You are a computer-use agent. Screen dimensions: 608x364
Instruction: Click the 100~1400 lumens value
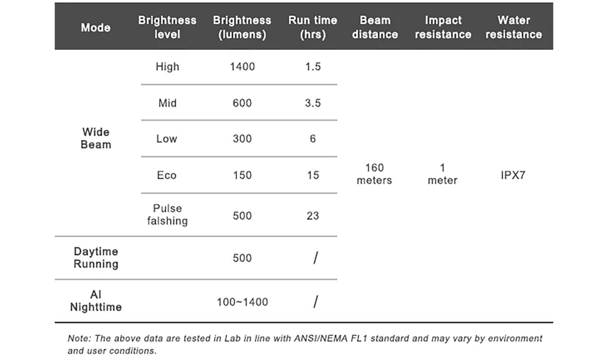pos(242,302)
